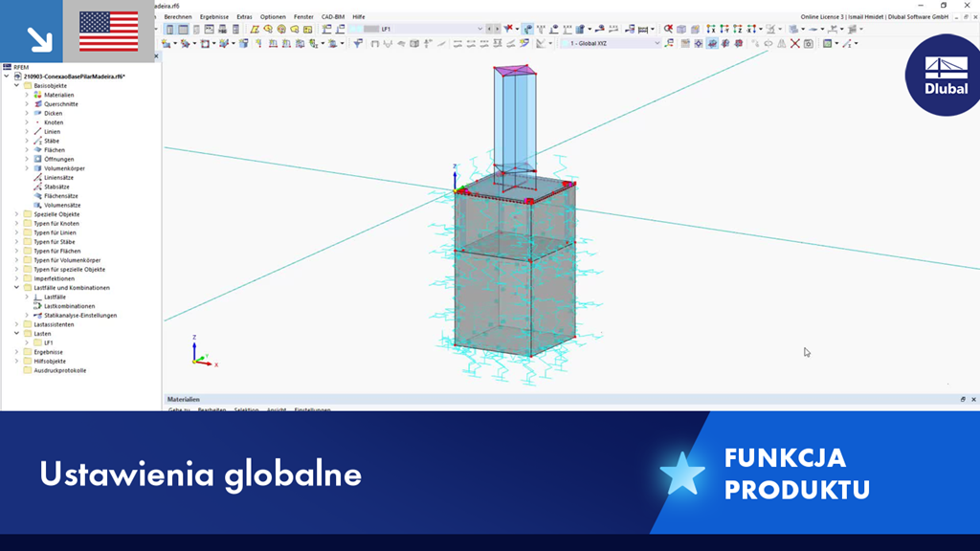This screenshot has height=551, width=980.
Task: Select Lastkombinationen in the navigator
Action: (69, 306)
